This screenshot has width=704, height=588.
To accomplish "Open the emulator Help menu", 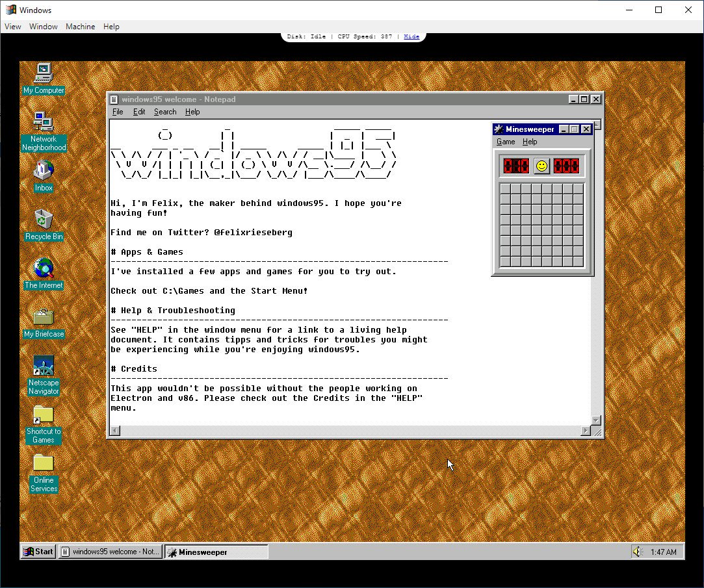I will (x=111, y=27).
